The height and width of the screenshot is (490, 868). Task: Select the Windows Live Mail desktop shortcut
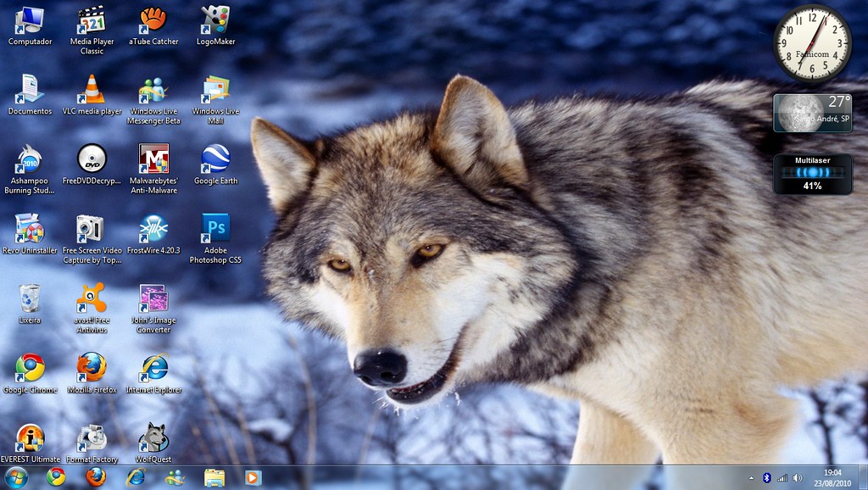click(x=216, y=100)
